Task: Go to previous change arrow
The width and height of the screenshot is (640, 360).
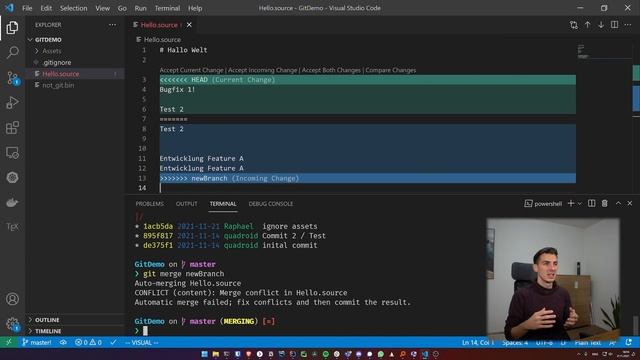Action: click(x=587, y=25)
